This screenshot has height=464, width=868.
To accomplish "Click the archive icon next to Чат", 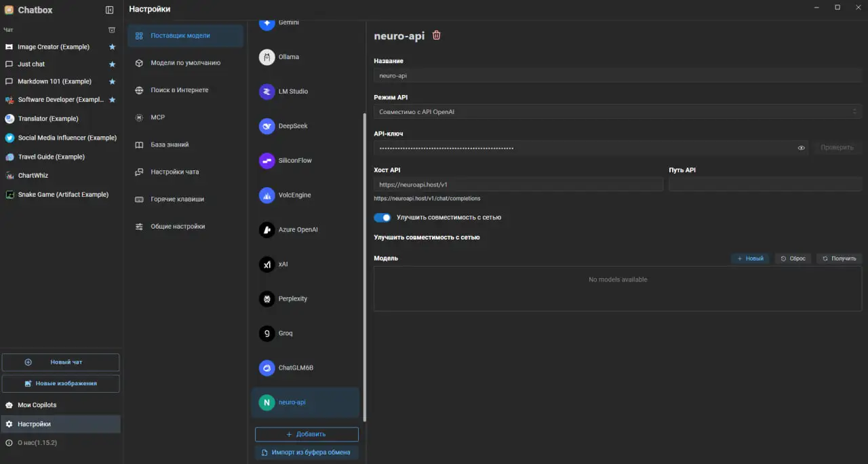I will [x=112, y=30].
